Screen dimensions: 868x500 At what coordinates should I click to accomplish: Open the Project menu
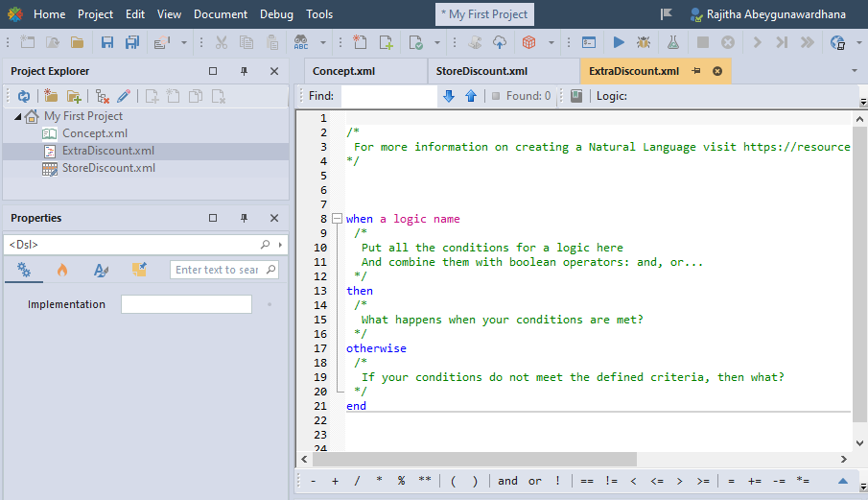click(x=95, y=13)
